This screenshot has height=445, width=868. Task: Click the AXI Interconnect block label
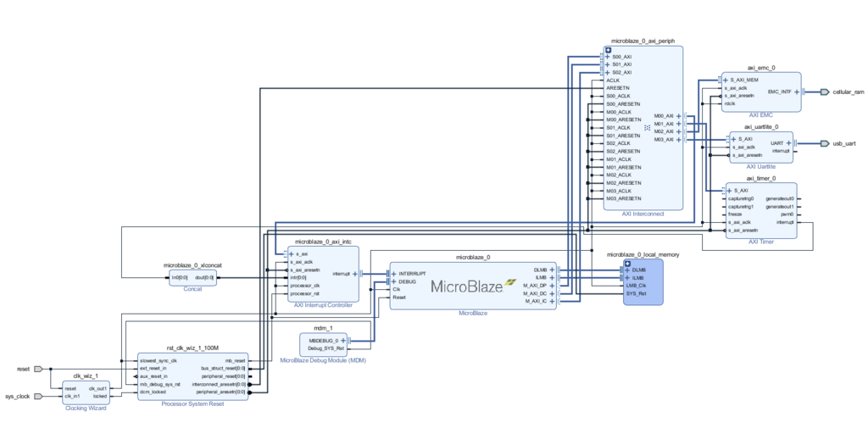643,214
